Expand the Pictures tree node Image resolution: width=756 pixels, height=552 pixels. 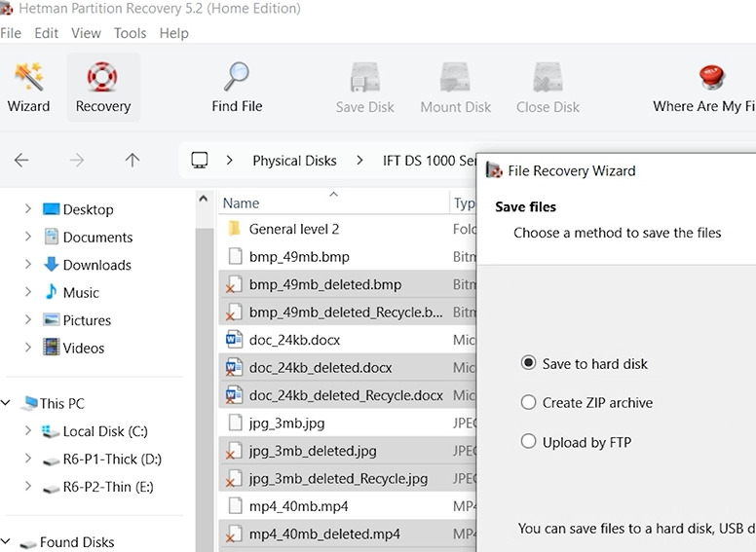click(x=28, y=320)
